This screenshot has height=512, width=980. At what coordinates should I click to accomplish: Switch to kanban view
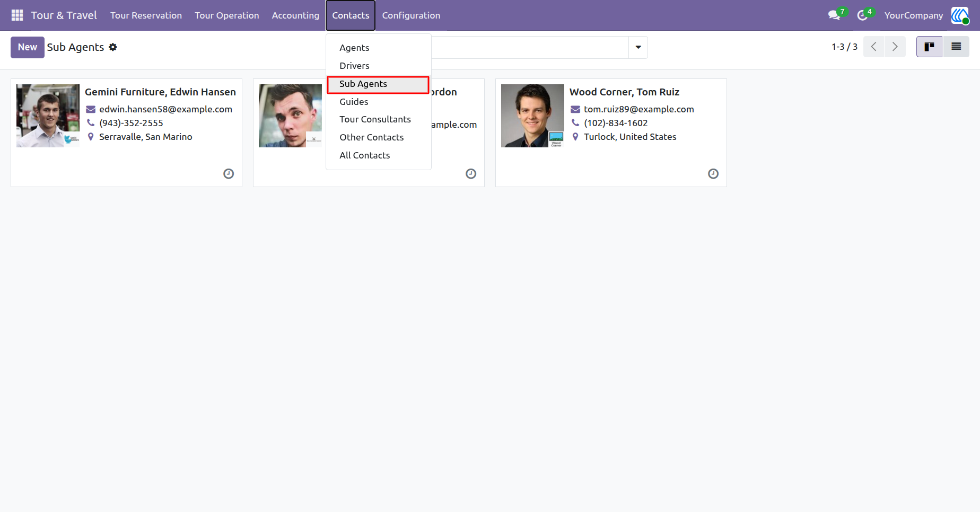pyautogui.click(x=929, y=47)
